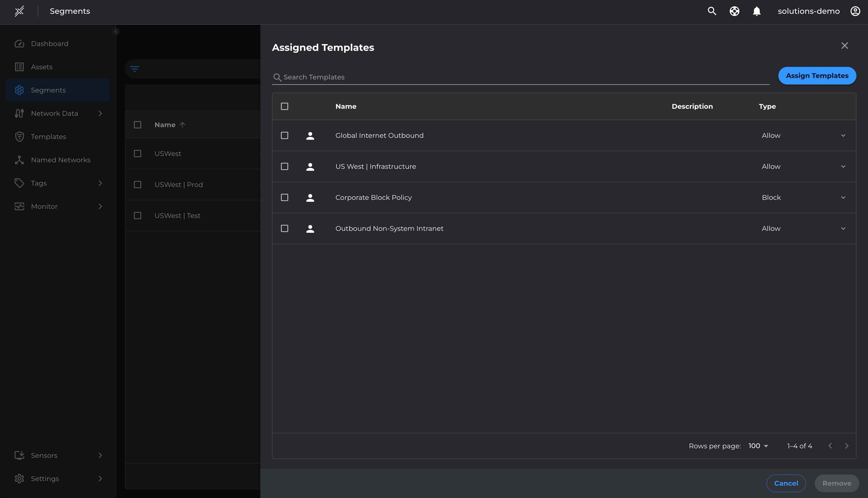Check the Global Internet Outbound checkbox
The image size is (868, 498).
tap(284, 135)
